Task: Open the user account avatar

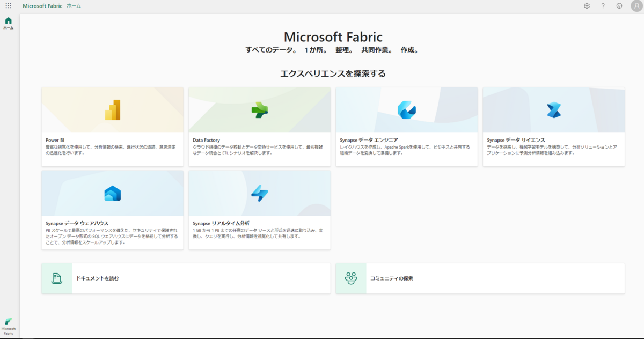Action: (x=636, y=6)
